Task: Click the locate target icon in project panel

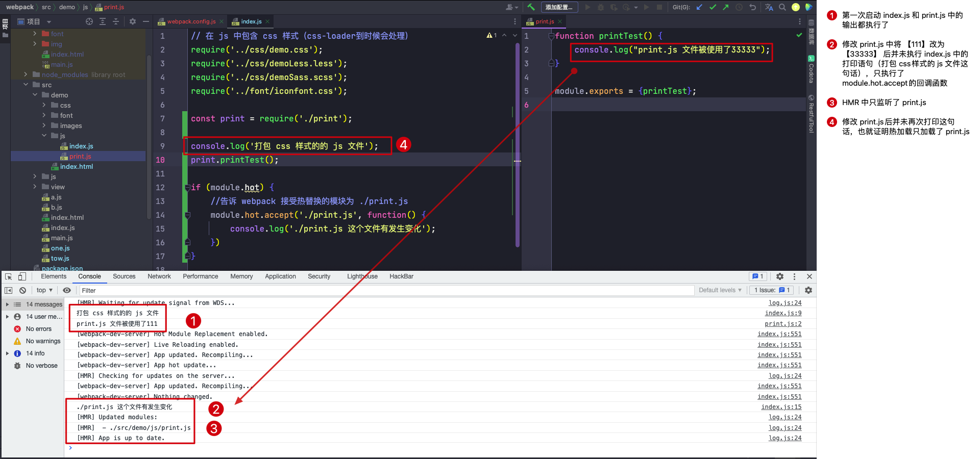Action: click(x=89, y=21)
